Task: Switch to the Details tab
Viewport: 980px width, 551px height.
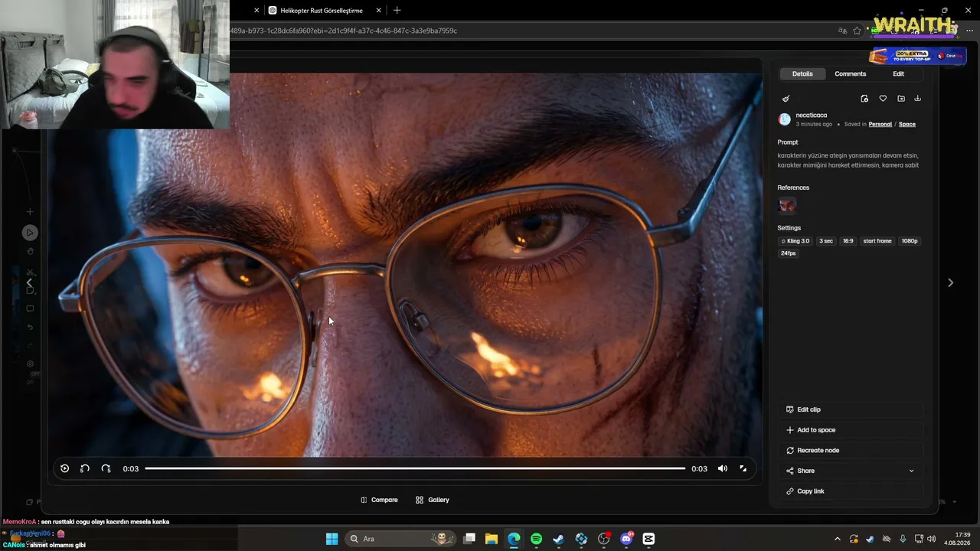Action: [x=802, y=74]
